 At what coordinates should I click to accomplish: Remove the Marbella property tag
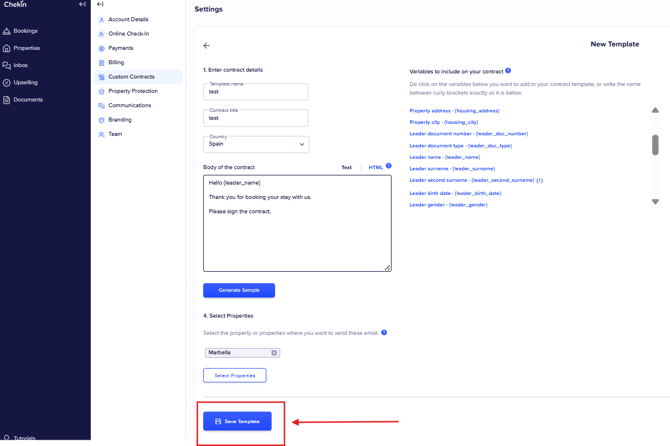coord(274,353)
